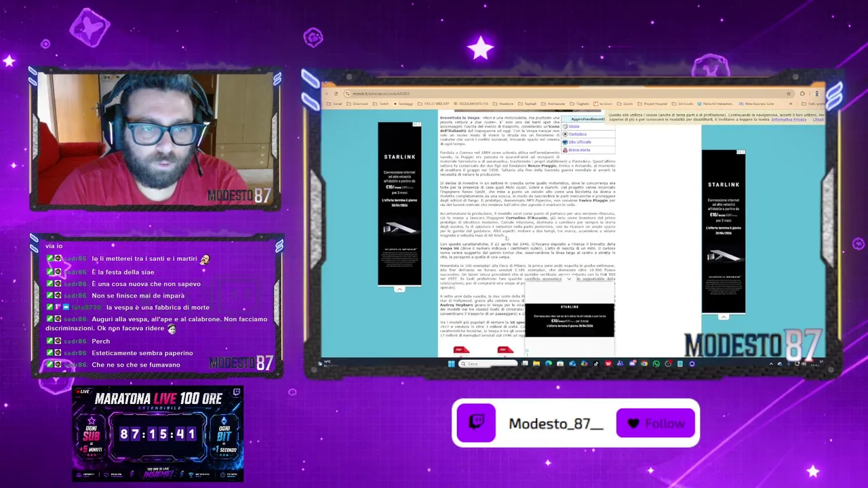Image resolution: width=868 pixels, height=488 pixels.
Task: Open Microsoft Teams taskbar icon
Action: 620,364
